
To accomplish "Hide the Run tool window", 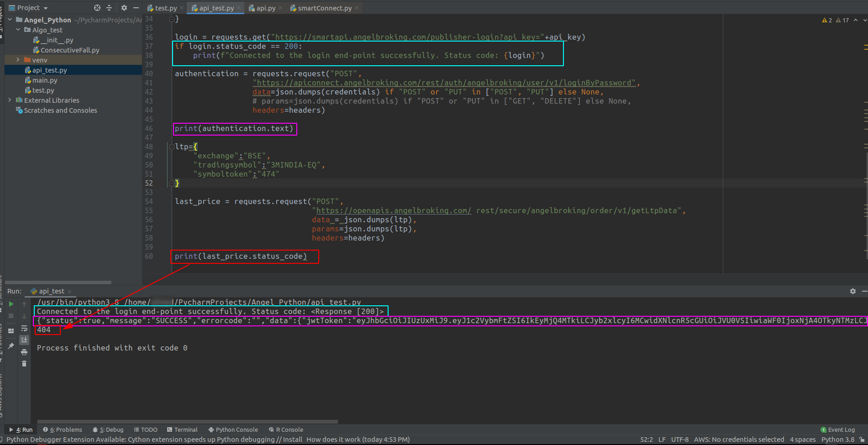I will 864,291.
